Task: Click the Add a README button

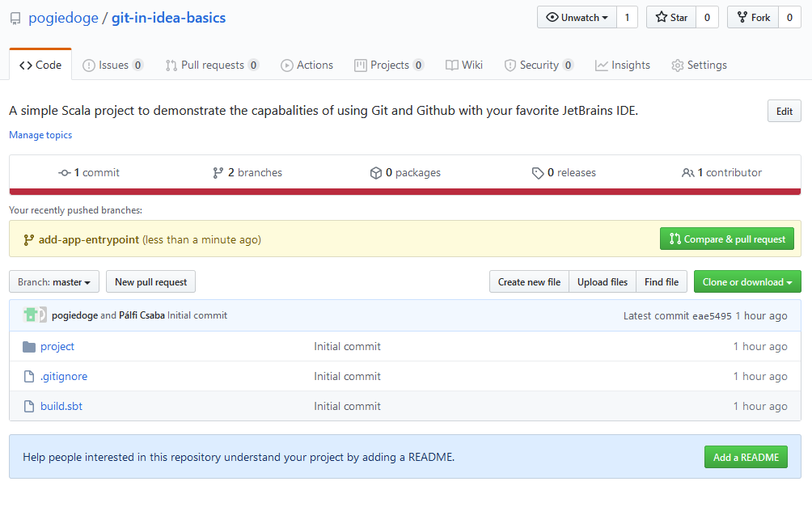Action: [x=746, y=457]
